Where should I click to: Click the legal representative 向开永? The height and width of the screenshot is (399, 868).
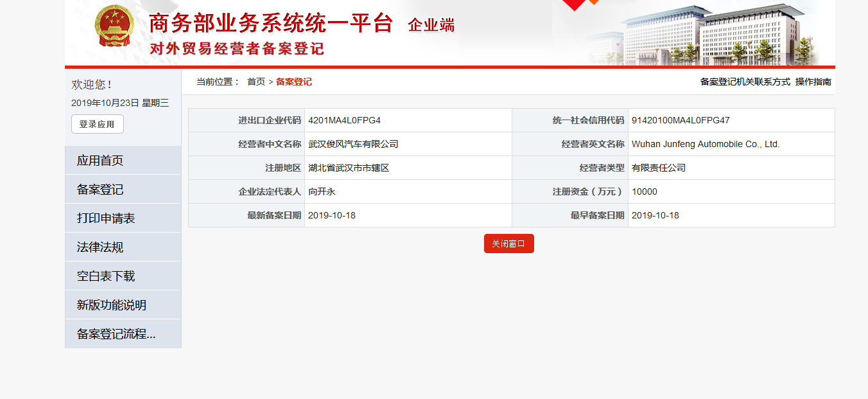click(322, 191)
